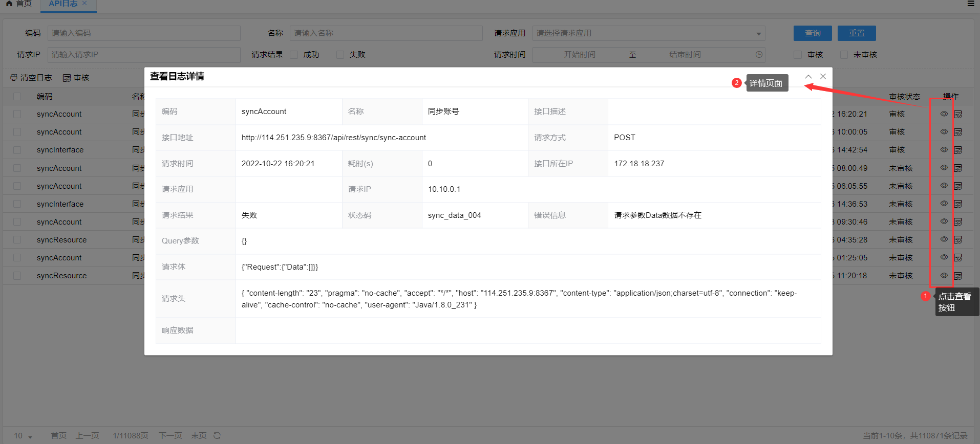The image size is (980, 444).
Task: Click the audit icon in row 10:00:05
Action: click(958, 132)
